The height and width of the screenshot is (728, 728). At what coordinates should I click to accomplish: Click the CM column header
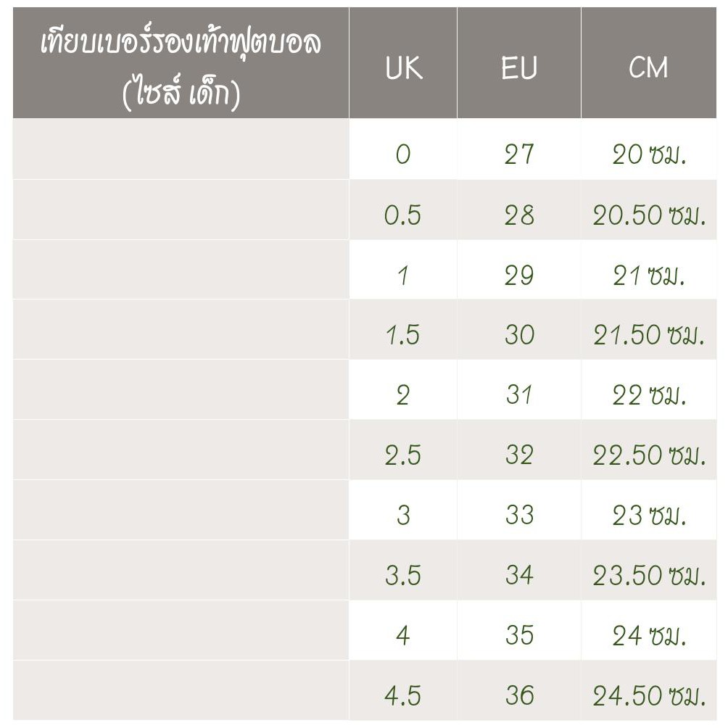click(648, 68)
